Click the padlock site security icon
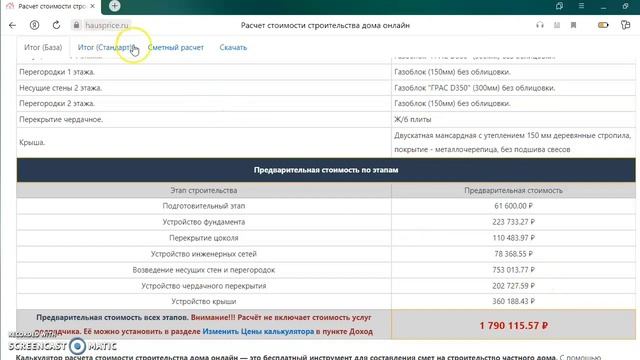The width and height of the screenshot is (640, 360). [x=76, y=25]
